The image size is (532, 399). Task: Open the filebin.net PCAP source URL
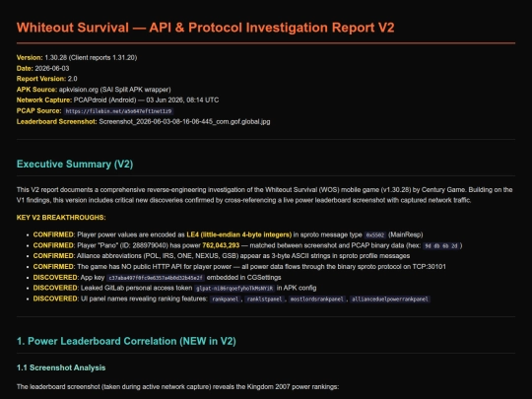[119, 111]
